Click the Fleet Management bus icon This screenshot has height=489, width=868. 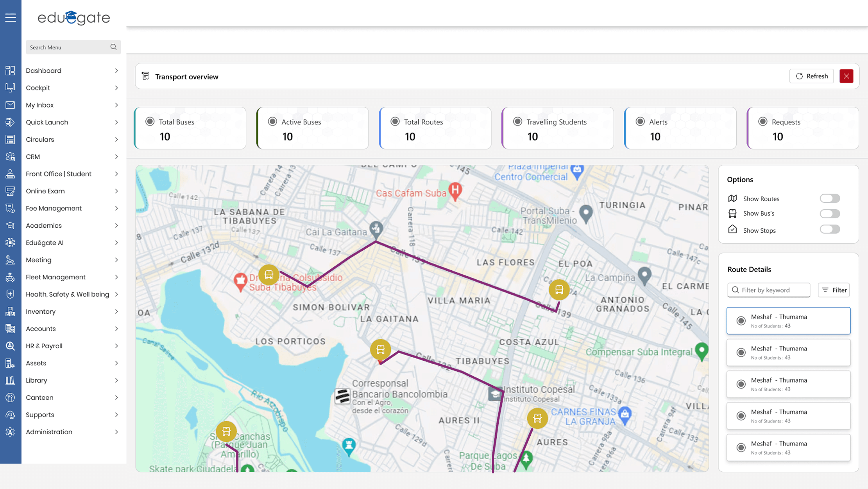click(x=11, y=277)
